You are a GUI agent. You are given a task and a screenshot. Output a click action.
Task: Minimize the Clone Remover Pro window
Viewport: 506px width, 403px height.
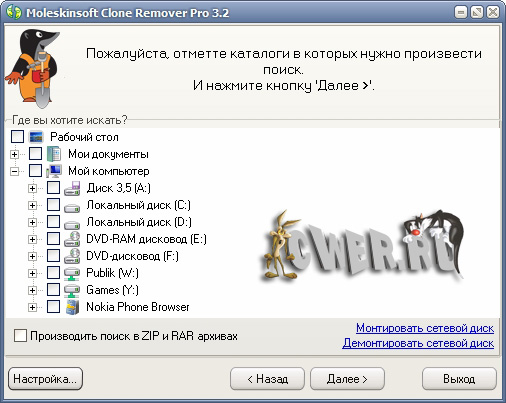click(x=461, y=13)
